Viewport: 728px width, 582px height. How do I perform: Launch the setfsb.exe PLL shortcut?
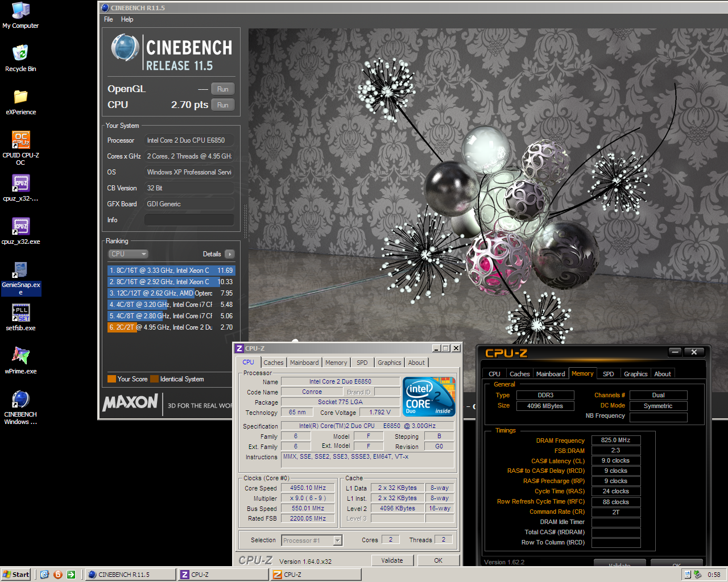click(20, 318)
